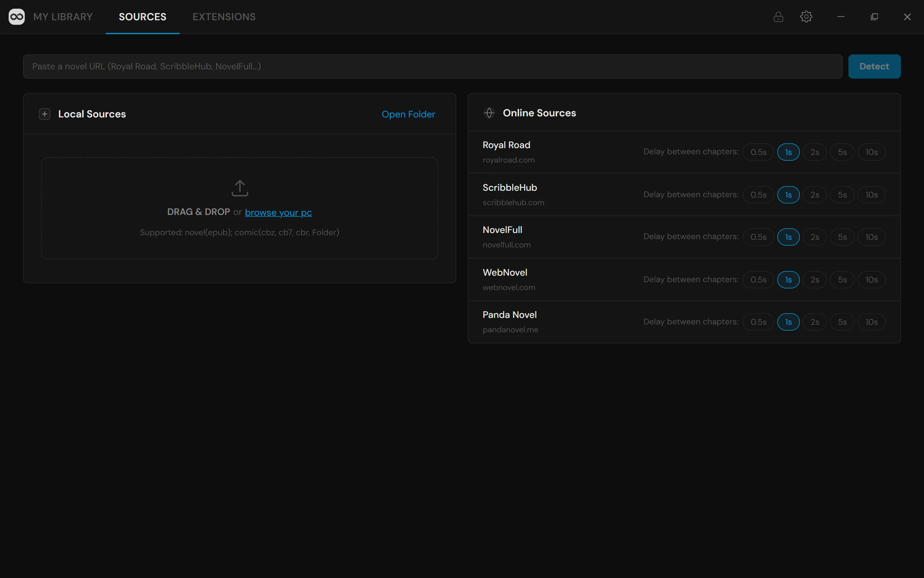Set WebNovel delay to 5s
The height and width of the screenshot is (578, 924).
click(x=842, y=280)
